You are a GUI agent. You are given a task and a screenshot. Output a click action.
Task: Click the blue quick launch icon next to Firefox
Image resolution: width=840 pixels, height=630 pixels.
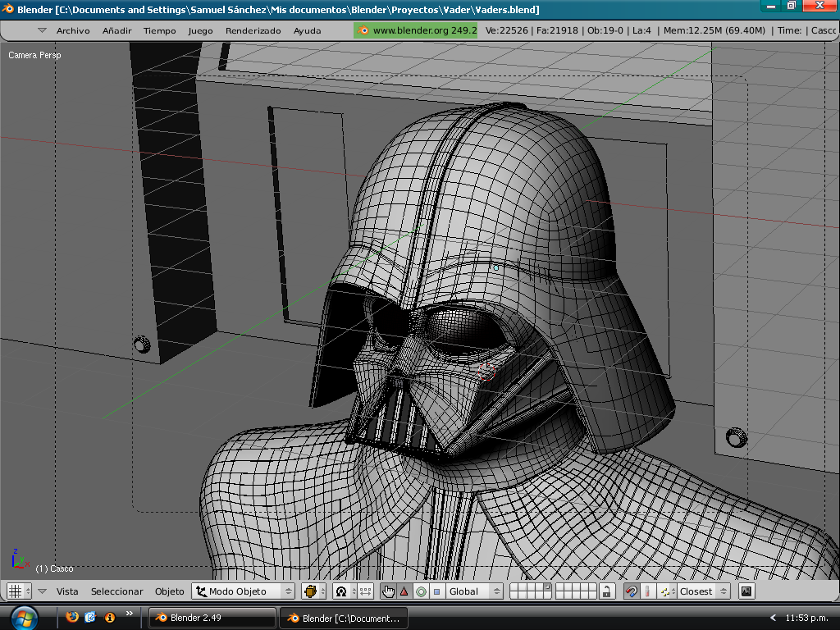coord(90,617)
